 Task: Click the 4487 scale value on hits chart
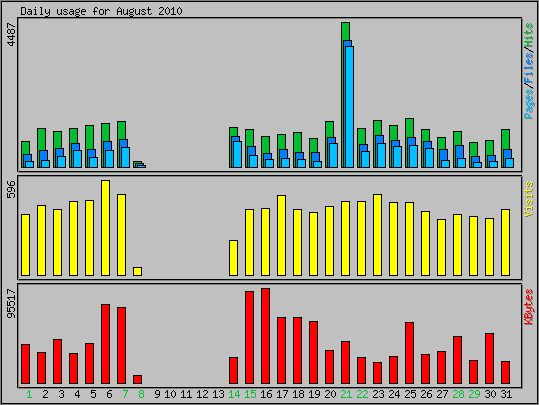point(12,35)
